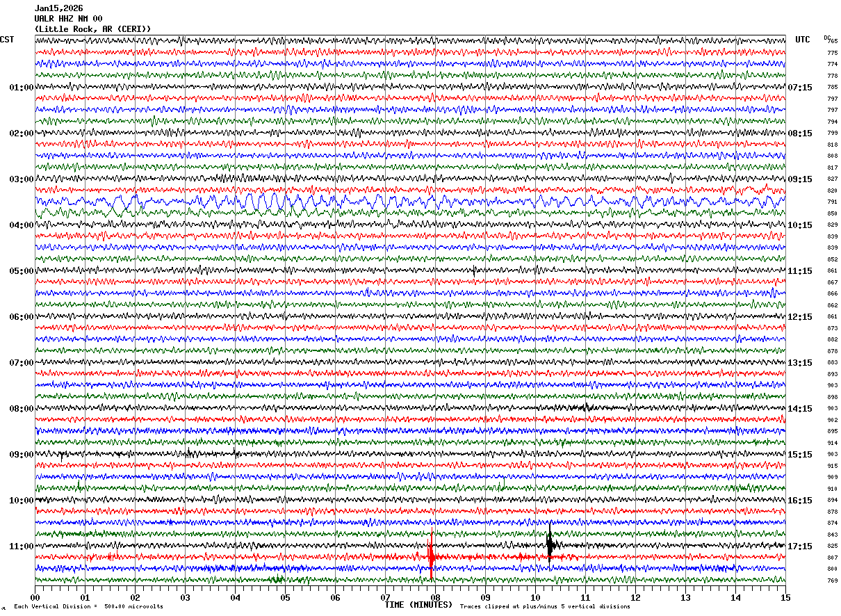
Task: Select the 08:00 CST time label
Action: click(x=21, y=409)
